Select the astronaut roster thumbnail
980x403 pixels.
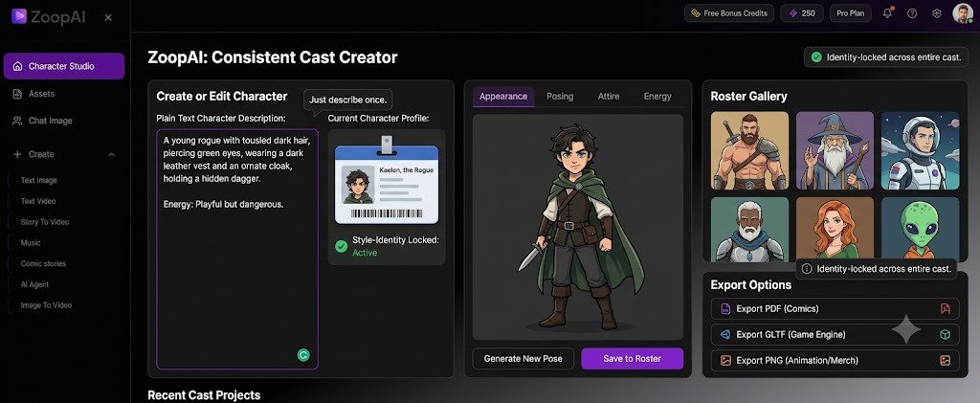pyautogui.click(x=920, y=150)
